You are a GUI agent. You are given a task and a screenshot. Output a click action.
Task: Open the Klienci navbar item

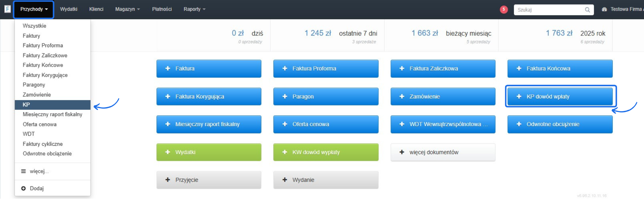click(x=96, y=9)
